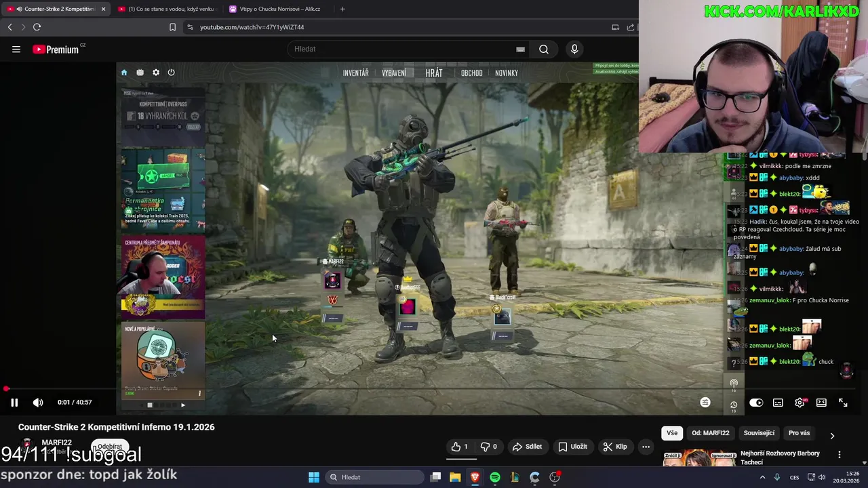Like the video with thumbs up

pyautogui.click(x=460, y=447)
